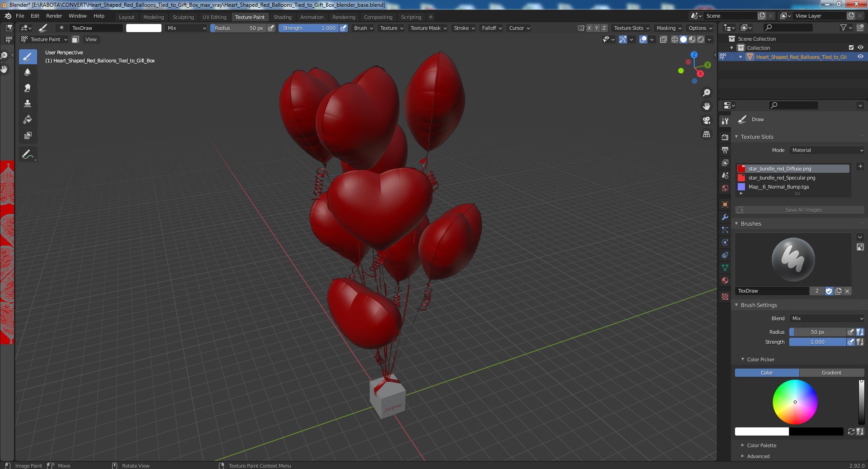Open the Output properties tab
Screen dimensions: 868x469
click(725, 150)
